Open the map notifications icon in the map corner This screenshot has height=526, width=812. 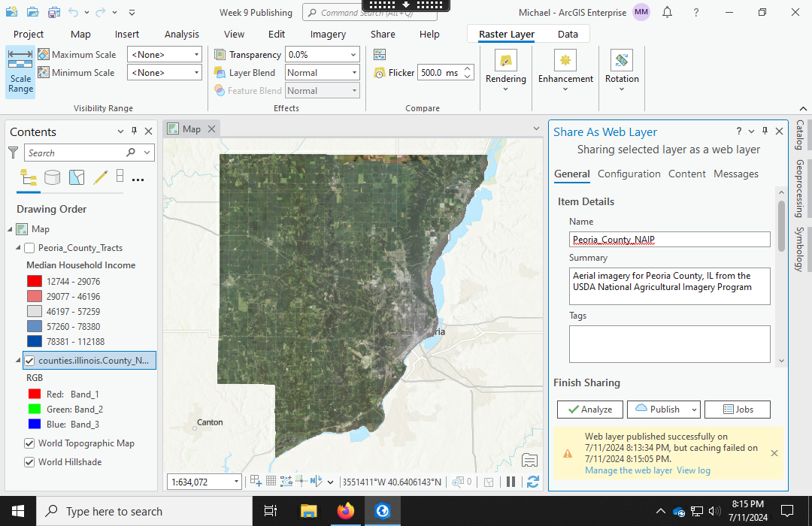click(x=529, y=460)
